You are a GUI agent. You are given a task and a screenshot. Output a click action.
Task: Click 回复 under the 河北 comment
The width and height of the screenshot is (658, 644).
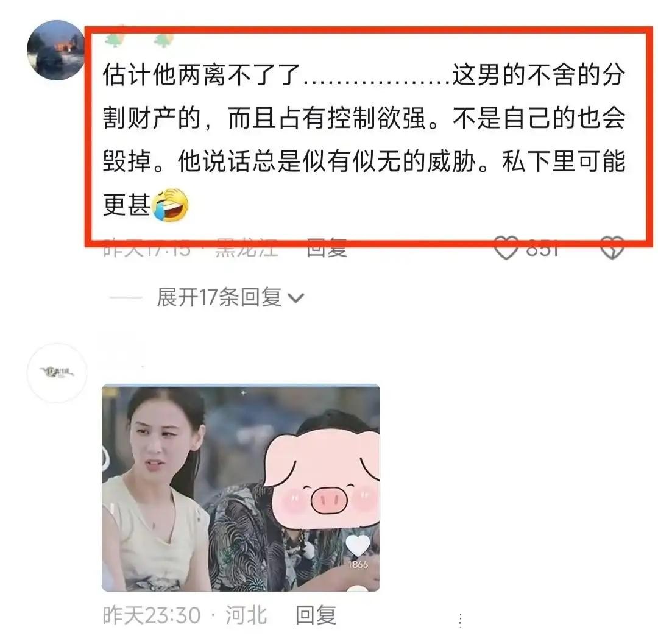coord(316,615)
